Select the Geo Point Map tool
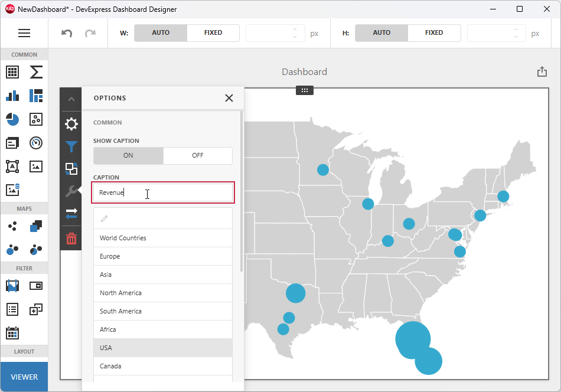The width and height of the screenshot is (561, 392). 12,226
